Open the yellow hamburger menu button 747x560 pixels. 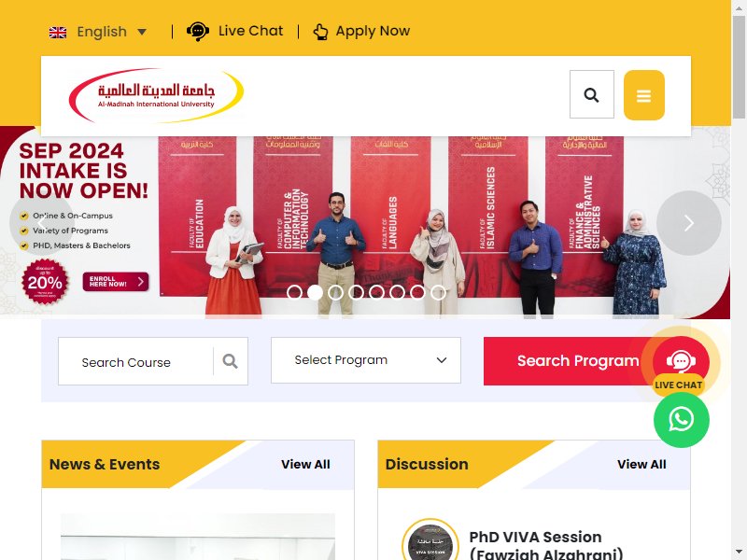(643, 95)
